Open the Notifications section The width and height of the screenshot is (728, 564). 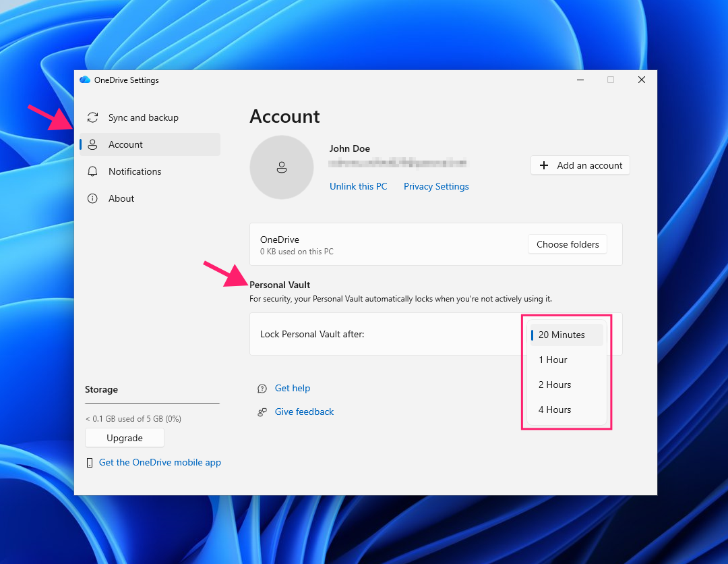click(x=150, y=171)
